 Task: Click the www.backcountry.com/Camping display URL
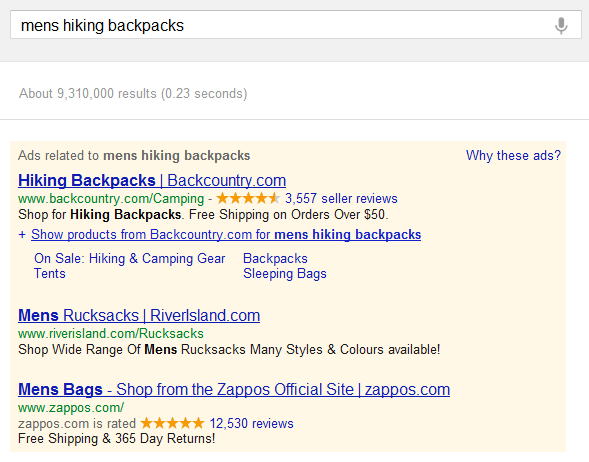coord(111,198)
